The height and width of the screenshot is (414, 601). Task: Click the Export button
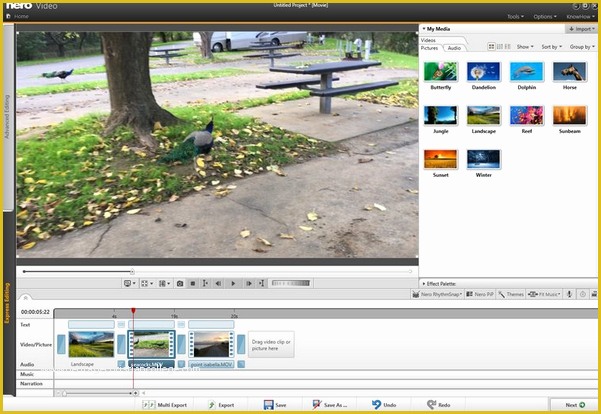click(221, 405)
